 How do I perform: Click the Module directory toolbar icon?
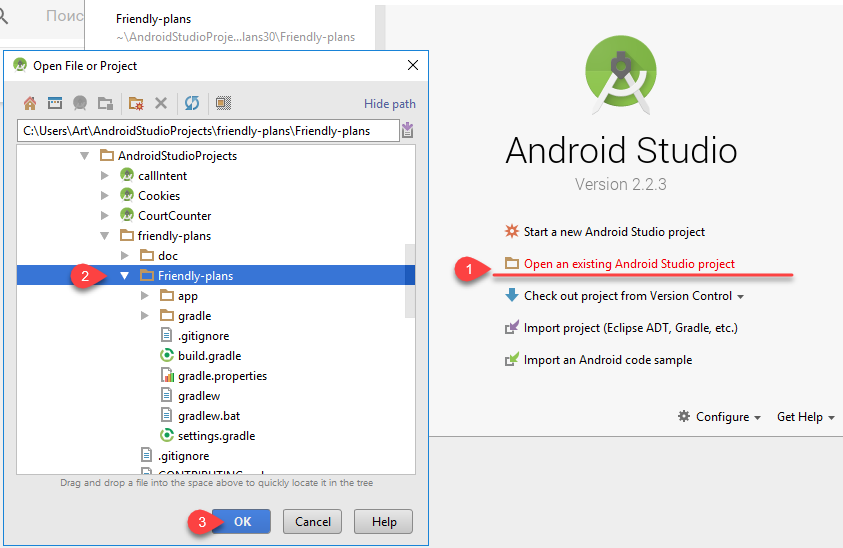pos(105,103)
